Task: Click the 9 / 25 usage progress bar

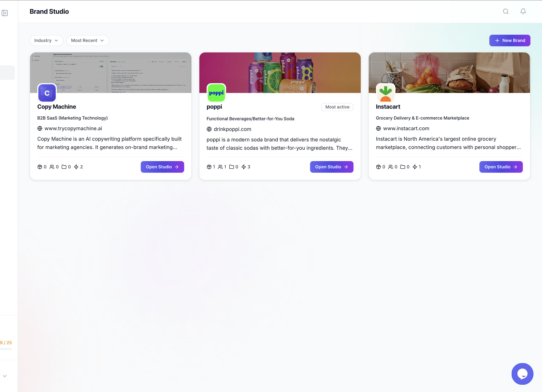Action: pos(6,349)
